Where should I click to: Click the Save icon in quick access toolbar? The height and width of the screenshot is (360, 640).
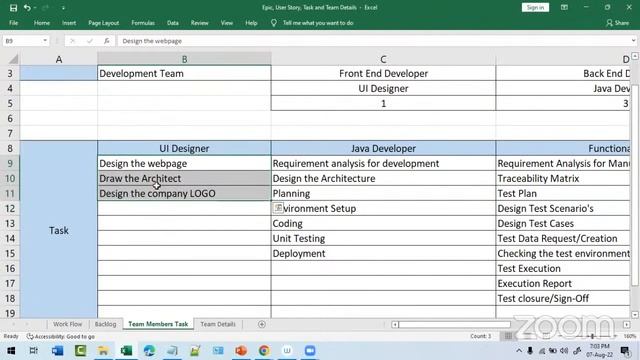[x=13, y=8]
